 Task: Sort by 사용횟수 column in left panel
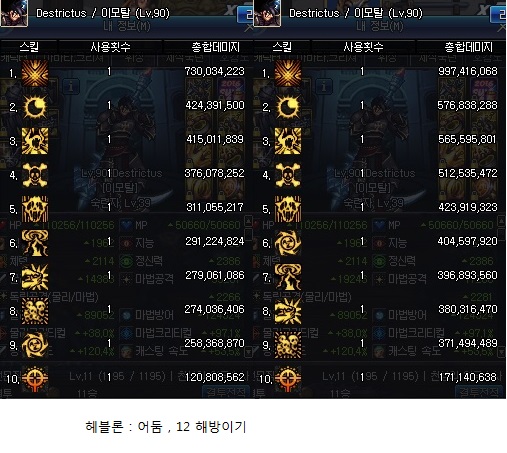point(110,47)
